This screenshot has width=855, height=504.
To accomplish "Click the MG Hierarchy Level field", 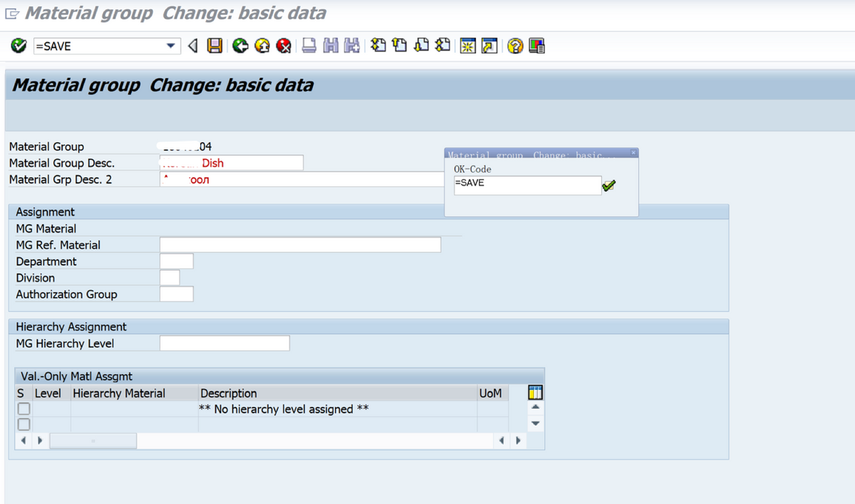I will (x=224, y=342).
